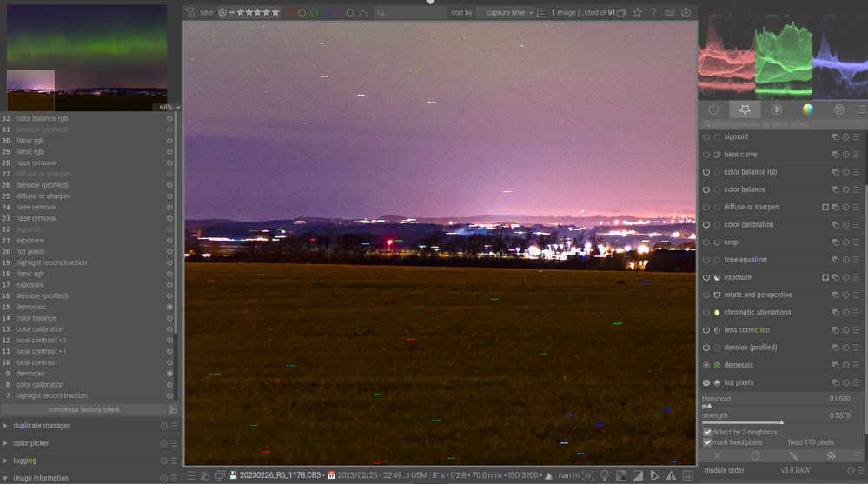This screenshot has height=484, width=868.
Task: Adjust the hot pixels strength slider
Action: tap(781, 422)
